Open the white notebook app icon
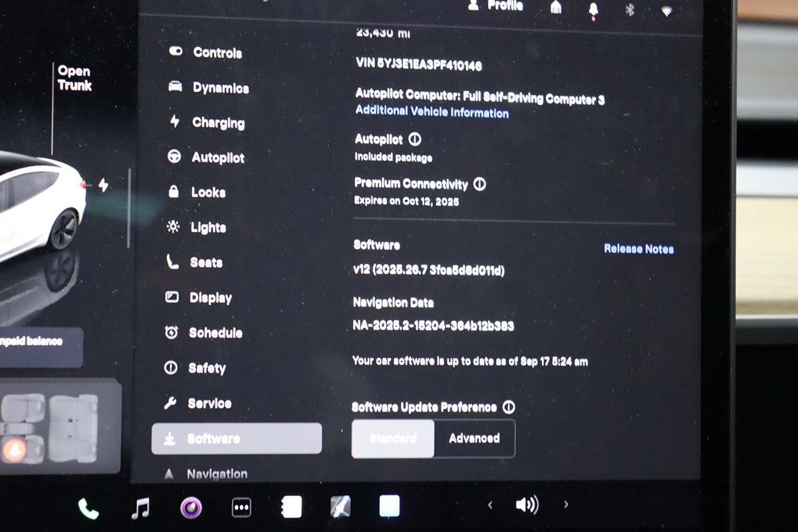This screenshot has width=798, height=532. point(291,507)
